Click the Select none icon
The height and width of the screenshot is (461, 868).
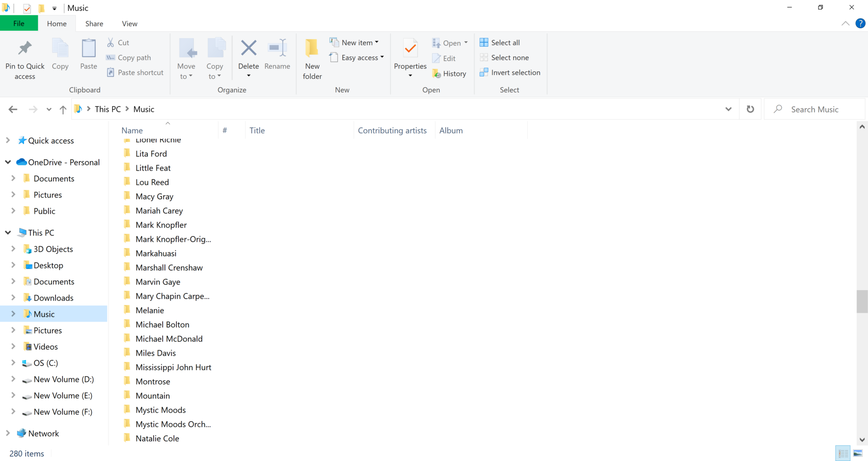(x=484, y=57)
